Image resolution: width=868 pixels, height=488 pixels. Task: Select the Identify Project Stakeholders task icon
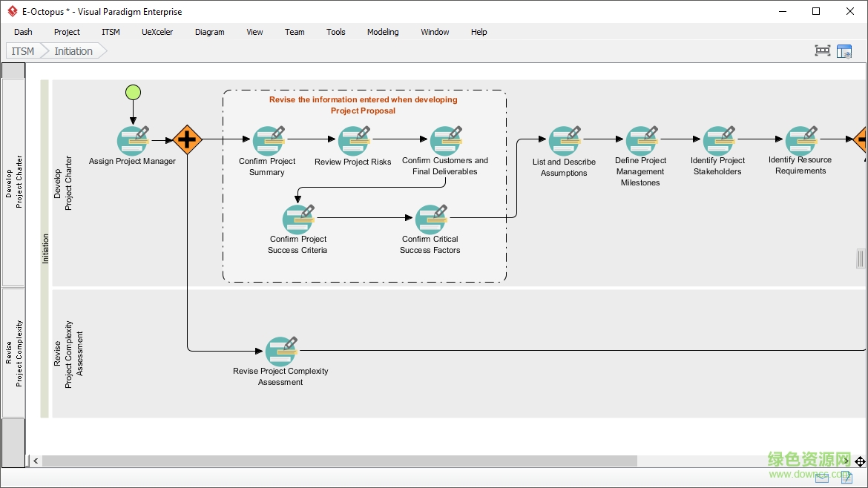coord(718,141)
